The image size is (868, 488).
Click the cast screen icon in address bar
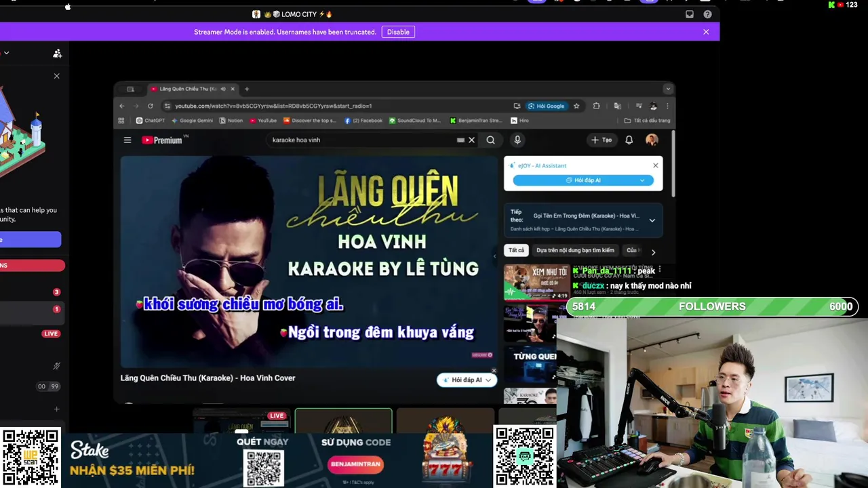tap(517, 106)
